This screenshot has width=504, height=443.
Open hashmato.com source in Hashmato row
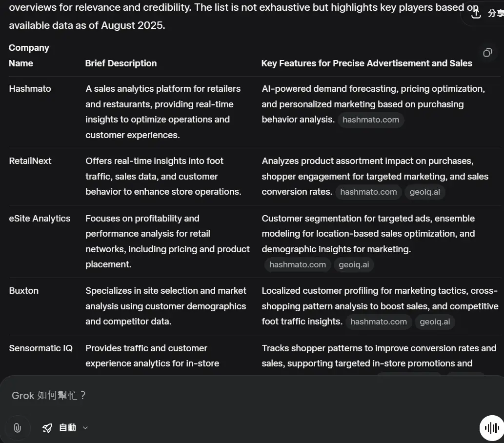[371, 120]
